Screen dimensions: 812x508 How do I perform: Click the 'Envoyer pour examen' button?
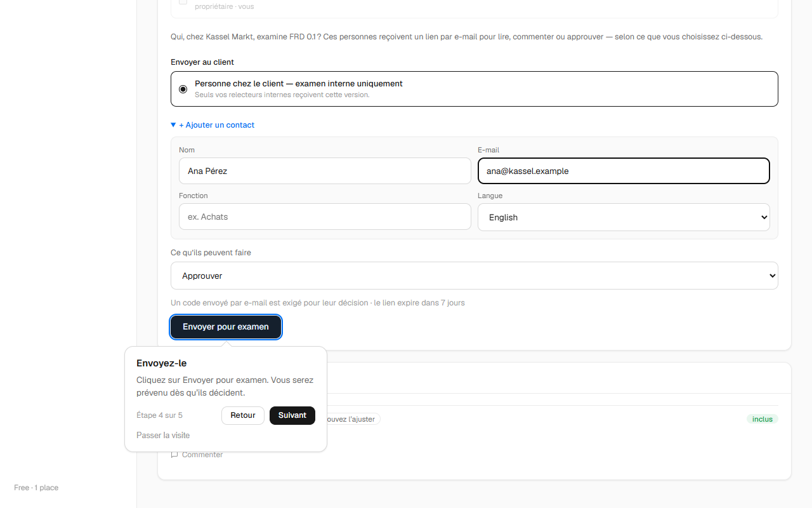pos(226,327)
